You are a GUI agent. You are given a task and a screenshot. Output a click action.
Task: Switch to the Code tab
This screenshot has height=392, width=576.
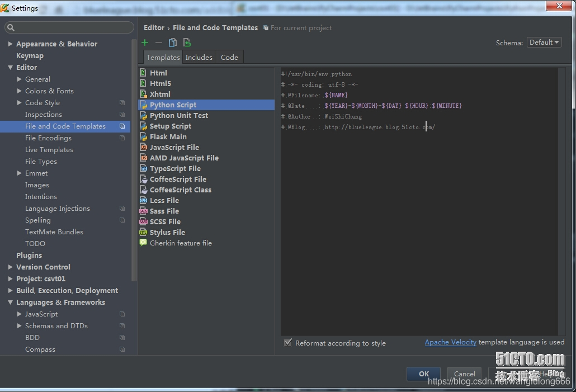click(x=229, y=57)
